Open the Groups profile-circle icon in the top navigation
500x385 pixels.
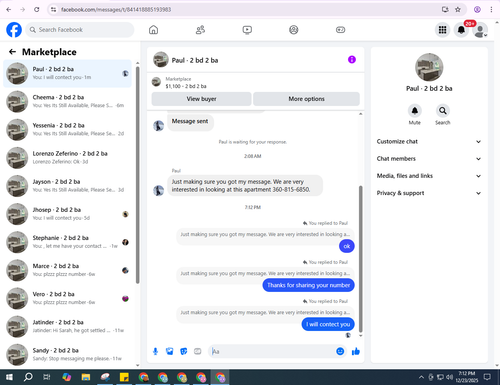294,30
